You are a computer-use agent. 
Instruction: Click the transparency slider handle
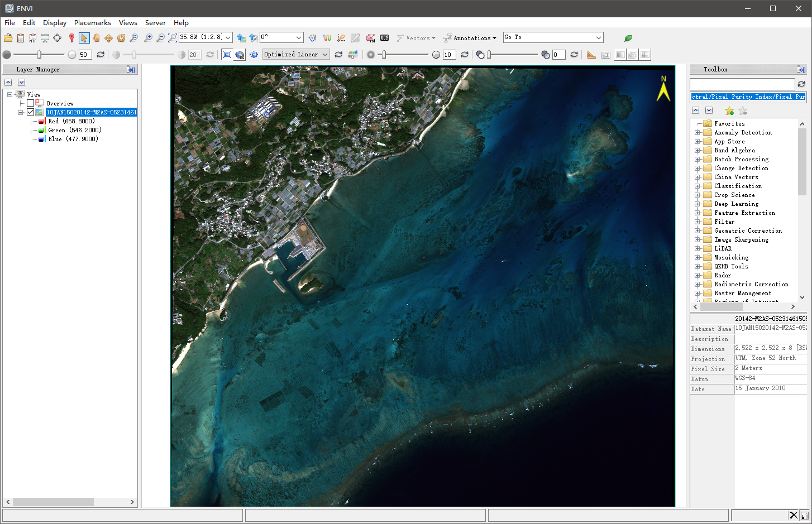pyautogui.click(x=489, y=54)
